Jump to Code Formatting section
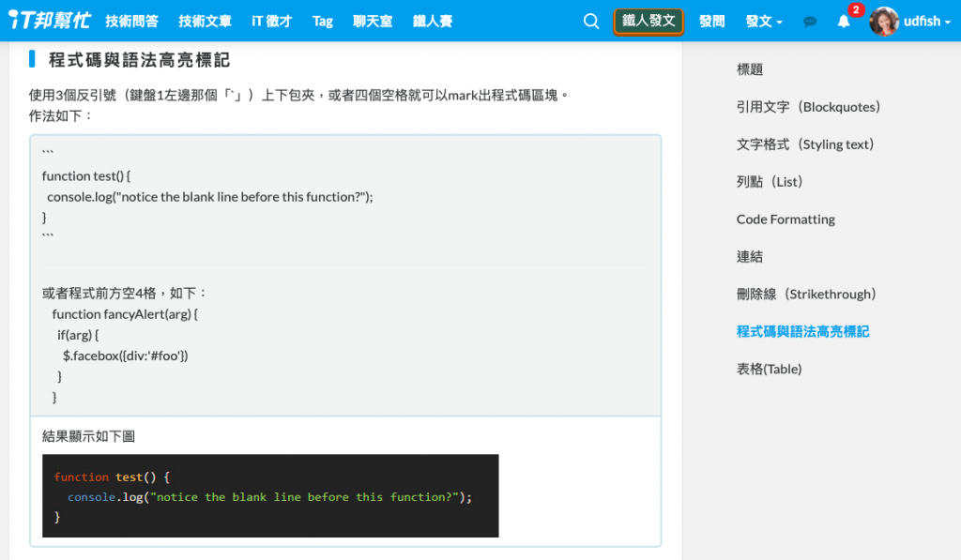The image size is (961, 560). (786, 219)
